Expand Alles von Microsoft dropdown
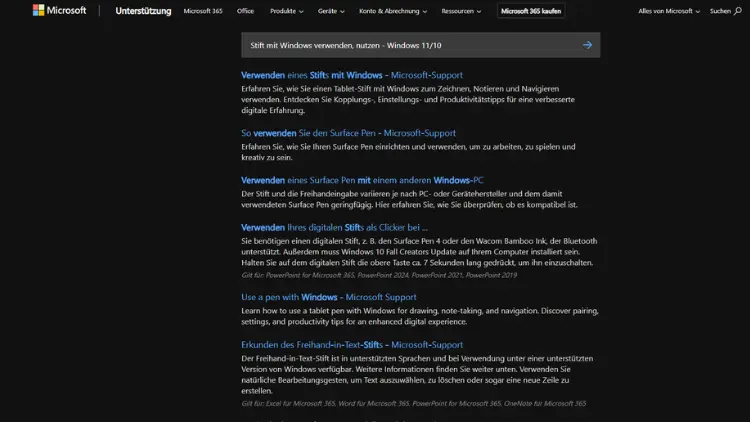 pyautogui.click(x=669, y=11)
